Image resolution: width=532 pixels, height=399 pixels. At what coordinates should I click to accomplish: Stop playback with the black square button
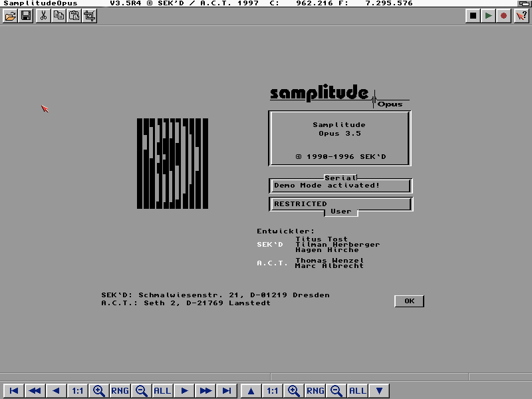[x=473, y=16]
